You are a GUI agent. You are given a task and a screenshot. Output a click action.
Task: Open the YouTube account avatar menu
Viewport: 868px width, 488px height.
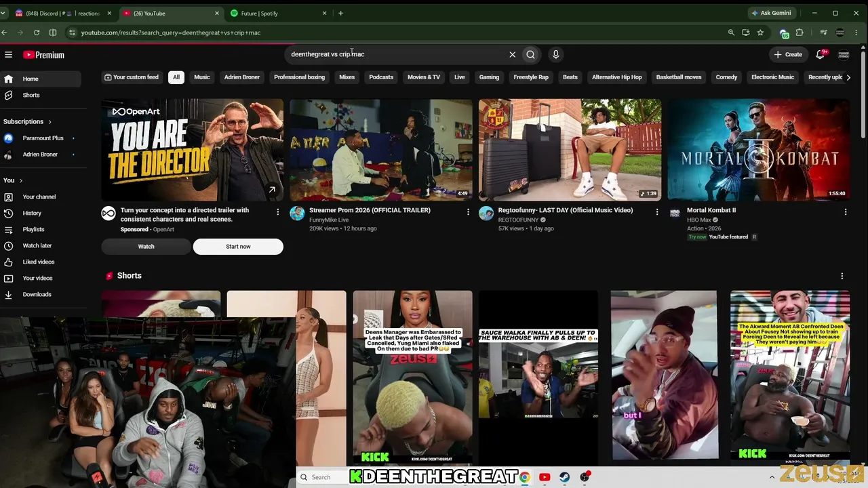click(844, 54)
